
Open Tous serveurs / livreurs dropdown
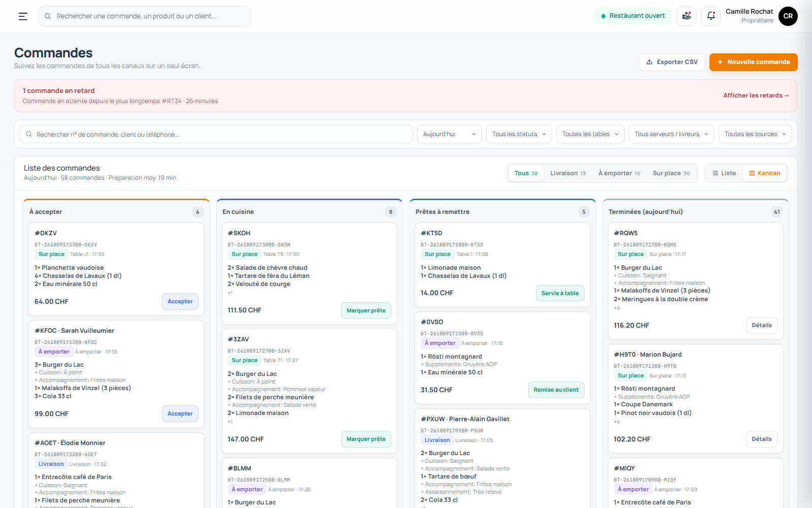point(671,134)
